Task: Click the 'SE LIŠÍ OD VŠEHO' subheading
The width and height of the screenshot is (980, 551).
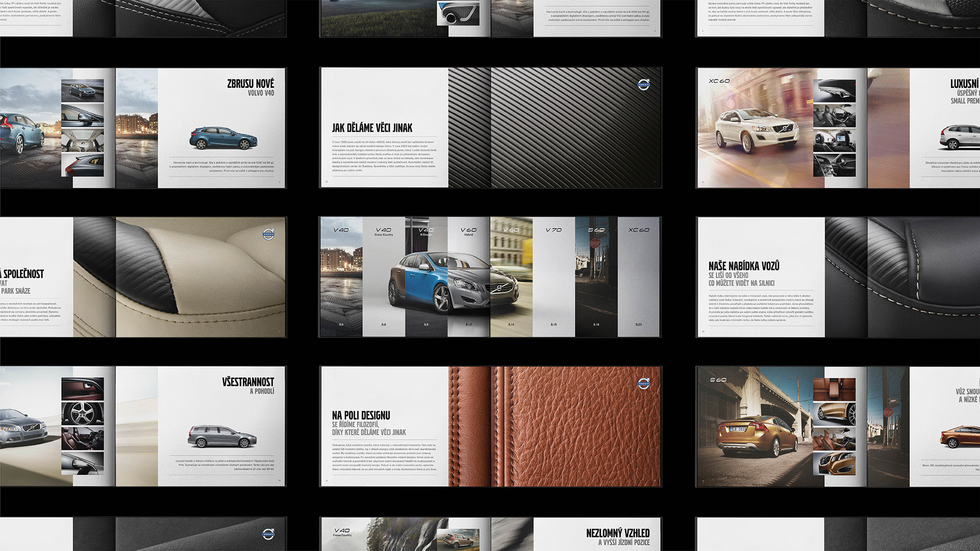Action: coord(728,275)
